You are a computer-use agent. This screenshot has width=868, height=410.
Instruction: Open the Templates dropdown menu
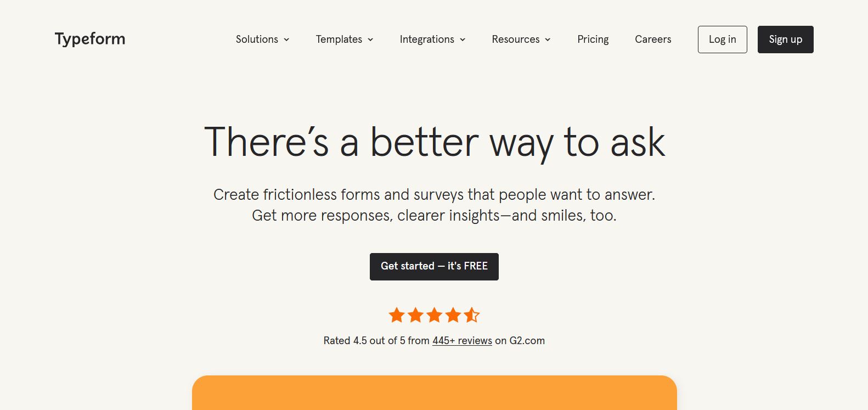[x=339, y=40]
